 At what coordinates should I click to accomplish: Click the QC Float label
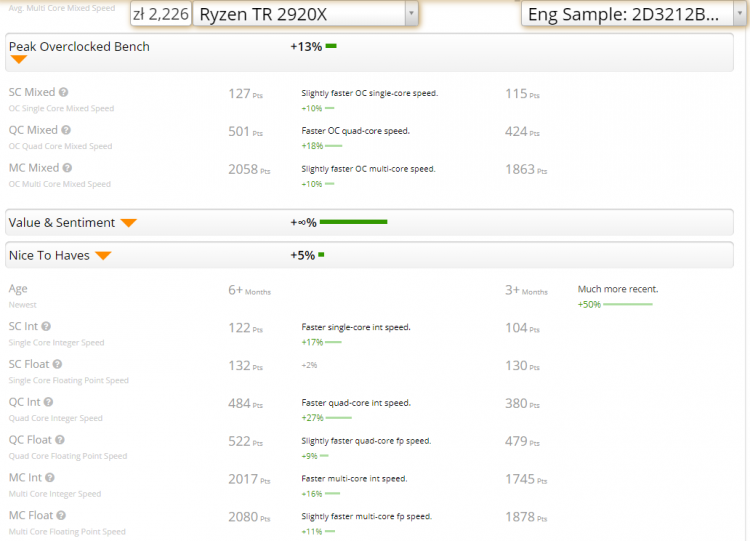click(30, 440)
